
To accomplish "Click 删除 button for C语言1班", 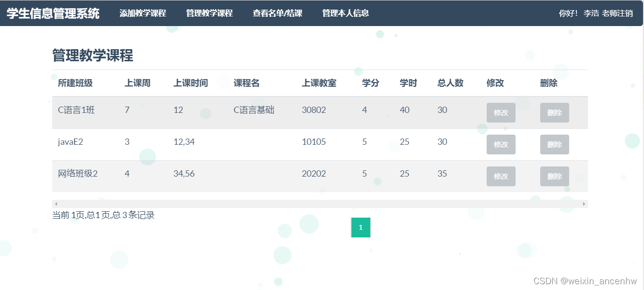I will [x=554, y=113].
